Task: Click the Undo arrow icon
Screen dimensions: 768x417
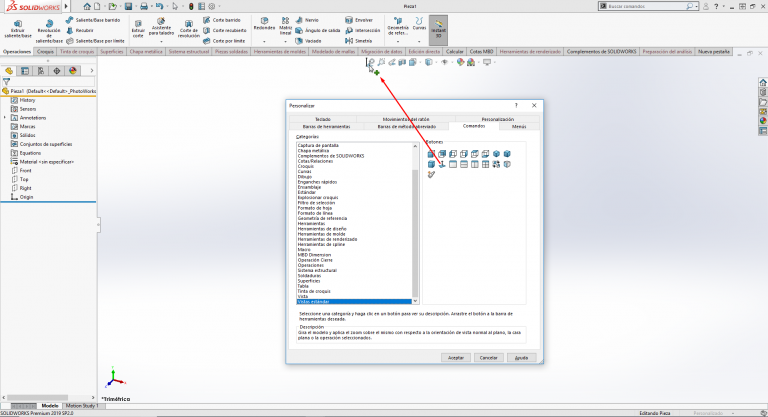Action: 159,6
